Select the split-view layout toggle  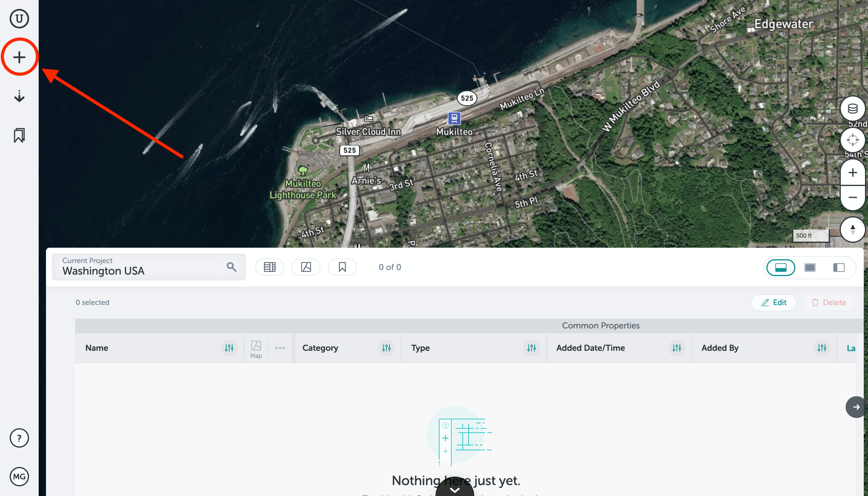(839, 267)
